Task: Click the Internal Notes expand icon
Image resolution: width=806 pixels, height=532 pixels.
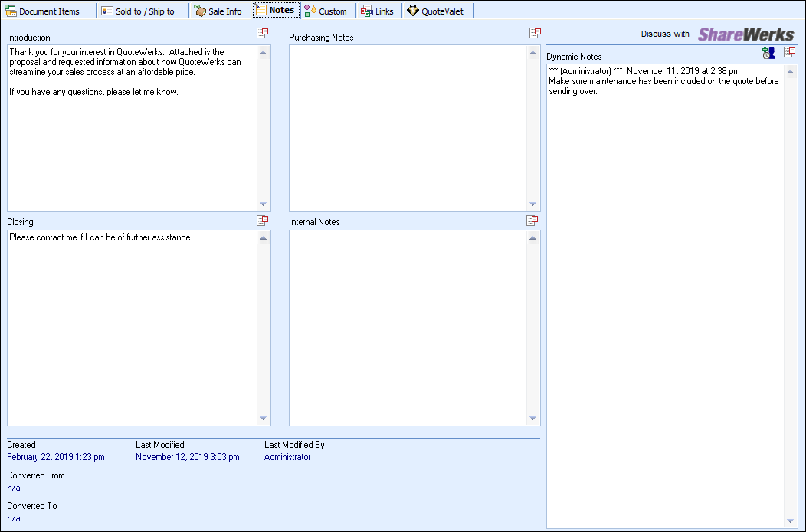Action: click(532, 220)
